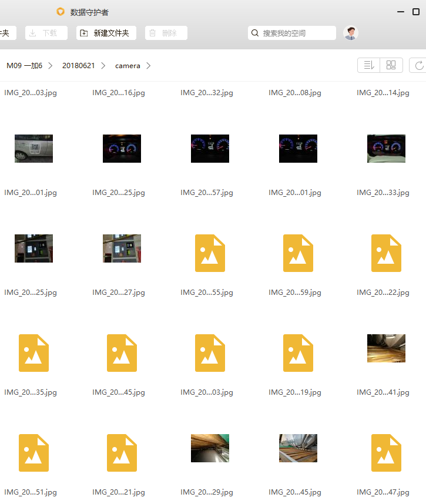426x504 pixels.
Task: Click the 下载 download button
Action: (x=46, y=33)
